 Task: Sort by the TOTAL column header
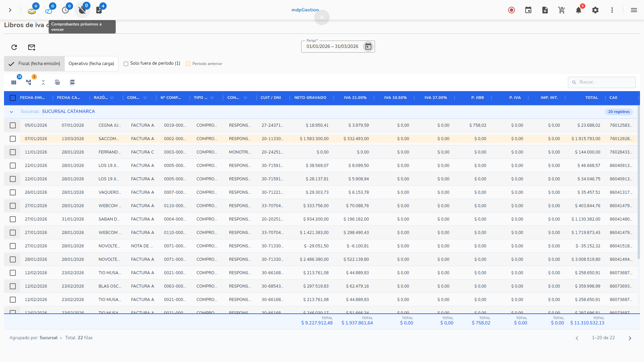(591, 98)
